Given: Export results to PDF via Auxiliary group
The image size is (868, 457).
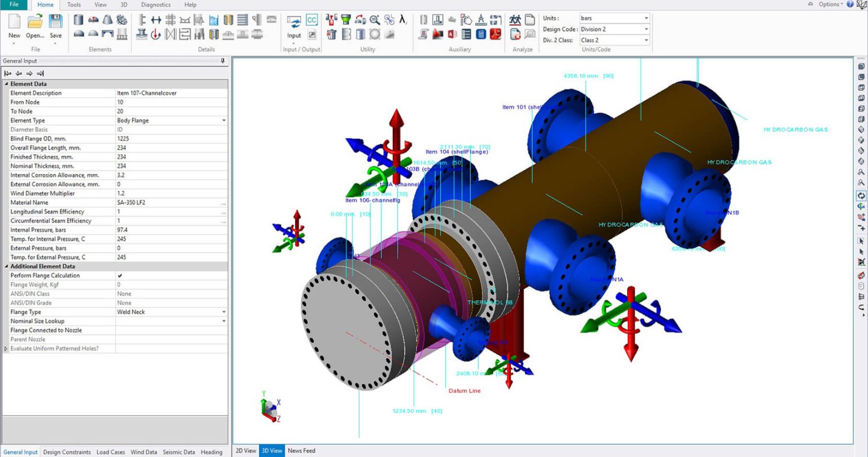Looking at the screenshot, I should click(495, 34).
